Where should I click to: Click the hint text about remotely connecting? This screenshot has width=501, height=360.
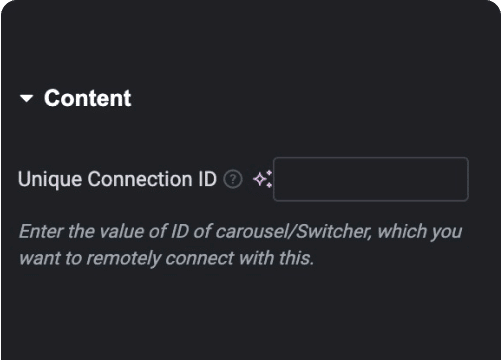(240, 245)
